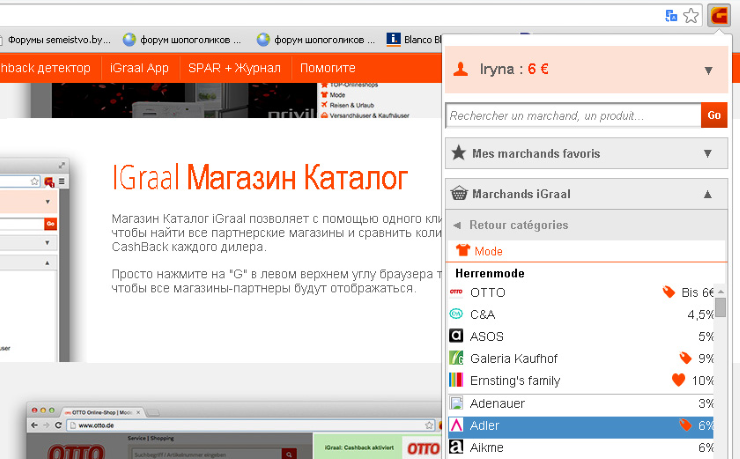Expand Mes marchands favoris section
The height and width of the screenshot is (459, 740).
pyautogui.click(x=586, y=153)
